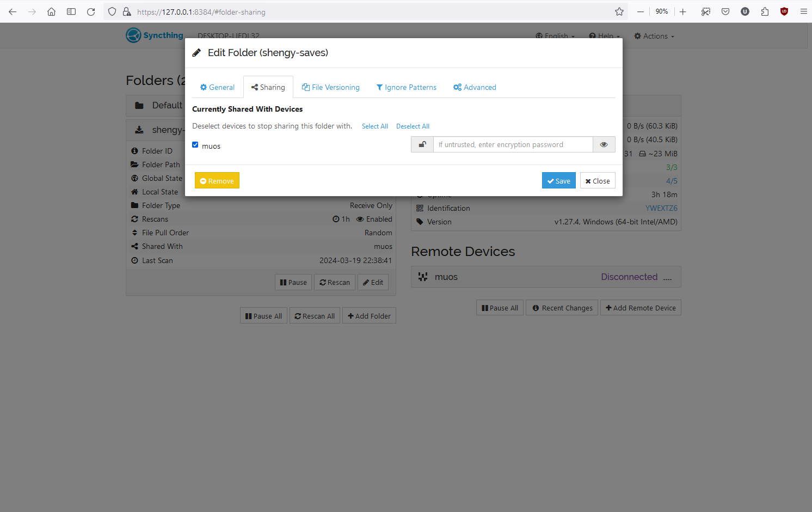Screen dimensions: 812x512
Task: Open Recent Changes
Action: tap(562, 308)
